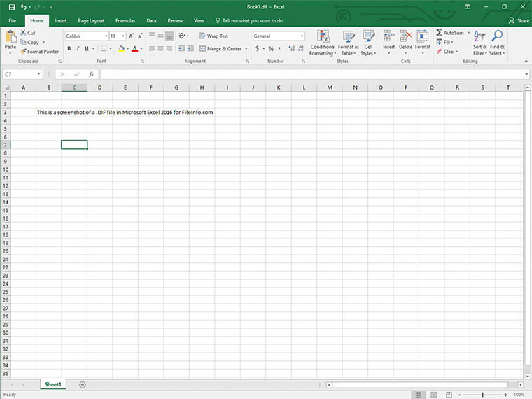
Task: Increase font size with larger A icon
Action: [132, 36]
